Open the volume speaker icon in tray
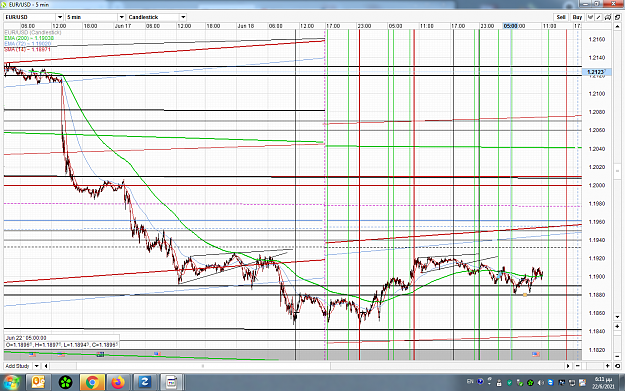Viewport: 625px width, 391px height. pyautogui.click(x=540, y=383)
